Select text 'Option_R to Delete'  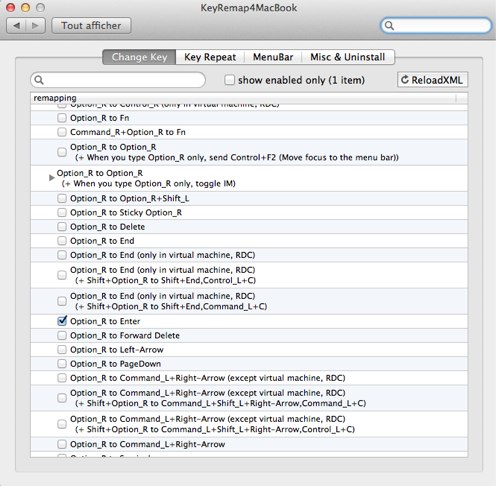pyautogui.click(x=107, y=227)
